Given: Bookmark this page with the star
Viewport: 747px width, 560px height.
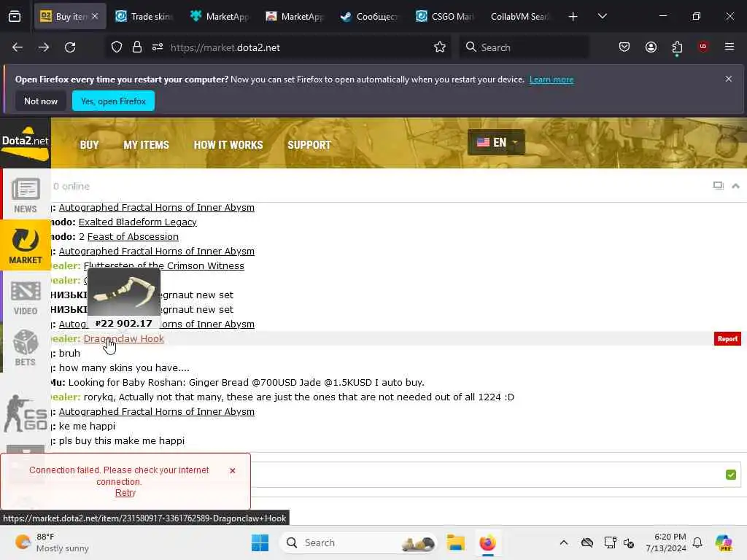Looking at the screenshot, I should click(x=440, y=47).
